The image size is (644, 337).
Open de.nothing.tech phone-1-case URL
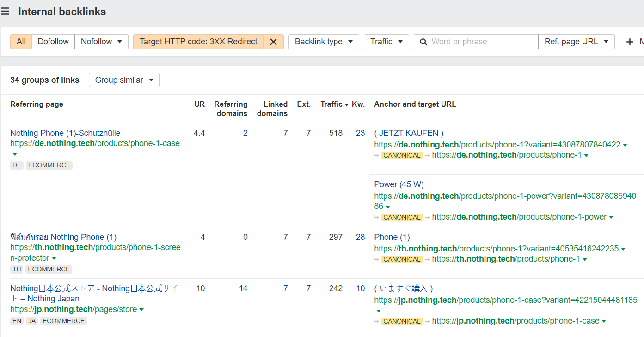coord(95,143)
